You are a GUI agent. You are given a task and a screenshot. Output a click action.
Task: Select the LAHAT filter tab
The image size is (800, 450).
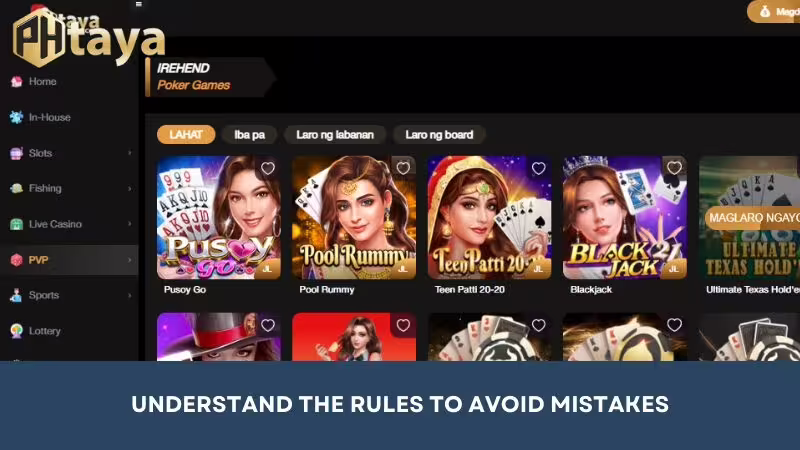(x=186, y=135)
